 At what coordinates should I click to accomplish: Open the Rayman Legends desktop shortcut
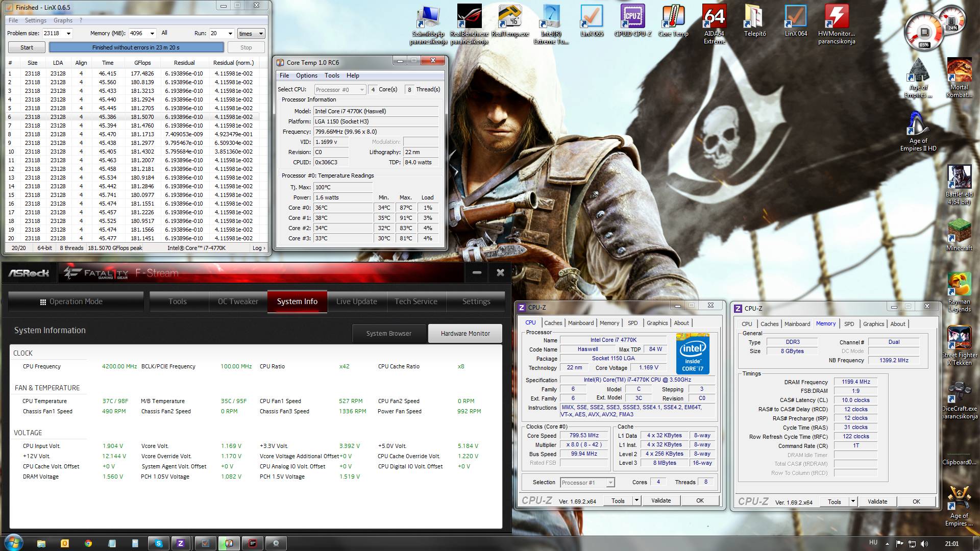[959, 292]
